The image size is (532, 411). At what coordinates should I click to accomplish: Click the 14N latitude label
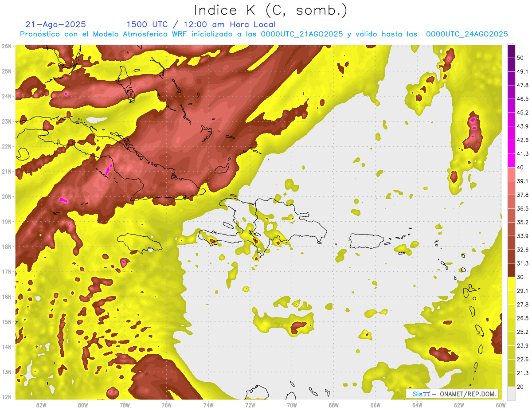pos(7,347)
